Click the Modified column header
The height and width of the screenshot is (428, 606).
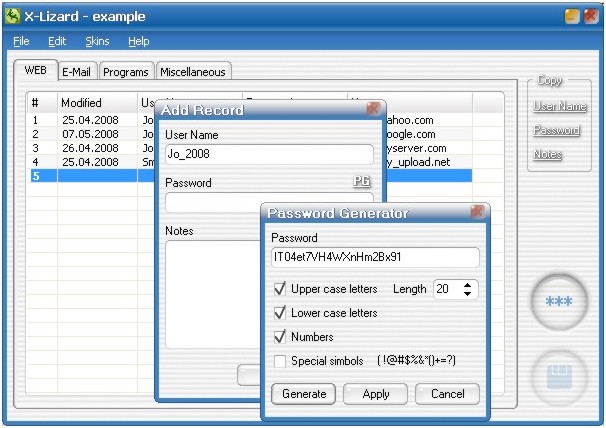click(x=97, y=103)
